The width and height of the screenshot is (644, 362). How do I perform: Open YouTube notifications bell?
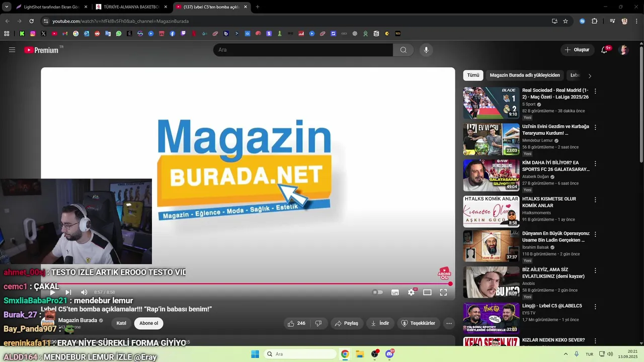(x=605, y=50)
